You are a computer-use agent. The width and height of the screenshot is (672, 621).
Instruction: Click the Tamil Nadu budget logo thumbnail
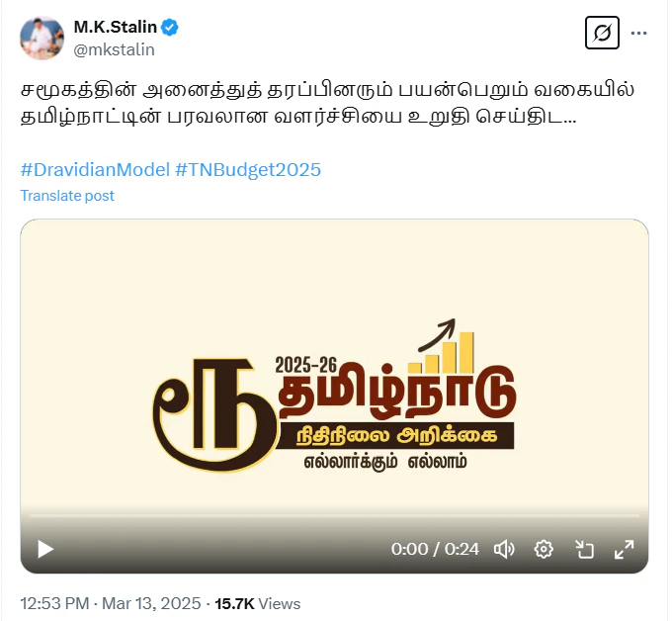(334, 396)
